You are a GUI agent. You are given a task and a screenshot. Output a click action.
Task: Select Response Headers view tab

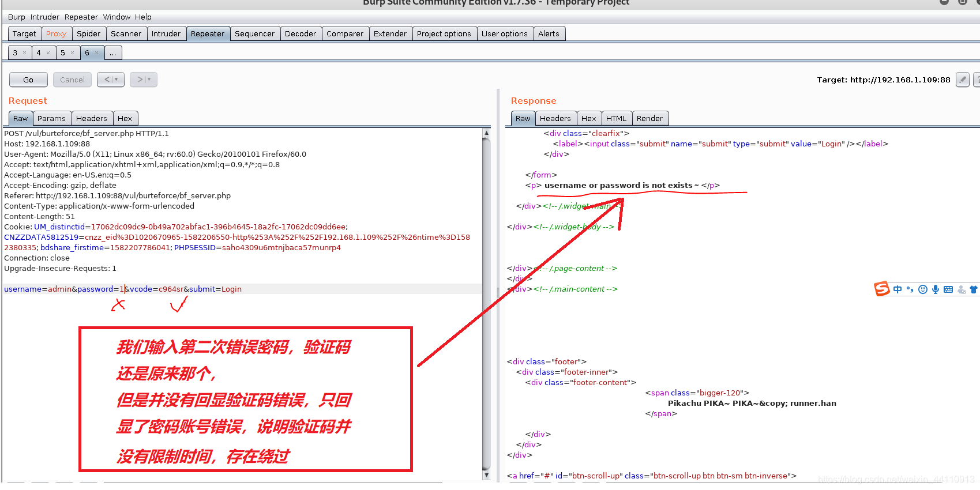555,118
